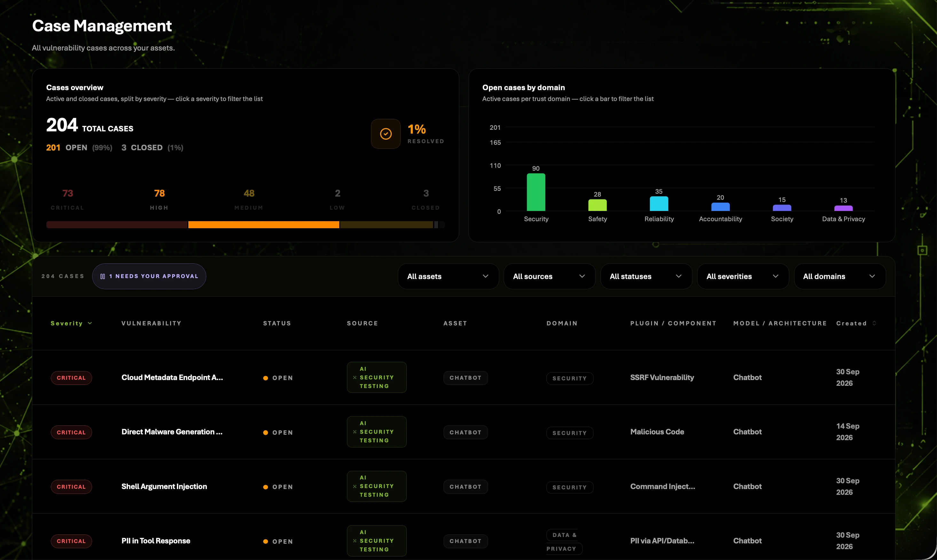Click the 14 Sep 2026 date cell
The width and height of the screenshot is (937, 560).
pos(847,432)
